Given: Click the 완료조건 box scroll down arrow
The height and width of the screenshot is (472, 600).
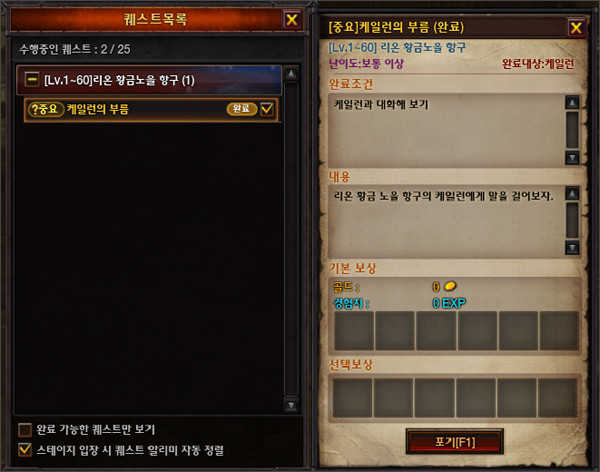Looking at the screenshot, I should pos(572,157).
